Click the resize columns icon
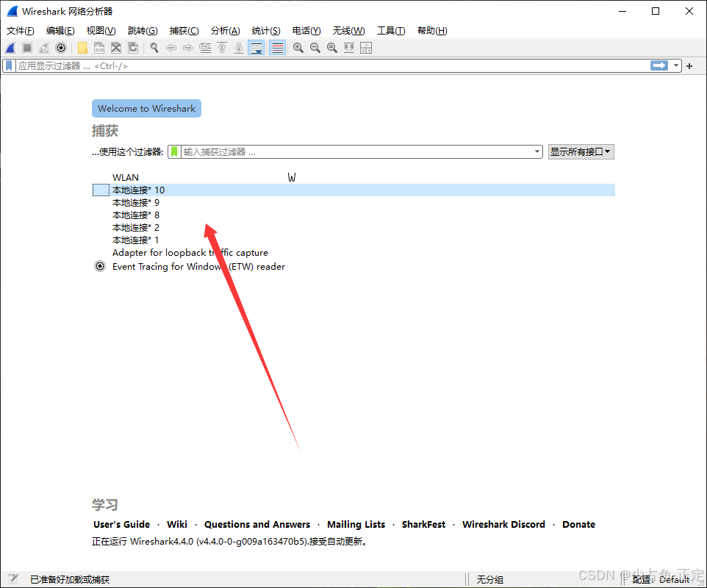Viewport: 707px width, 588px height. (349, 48)
